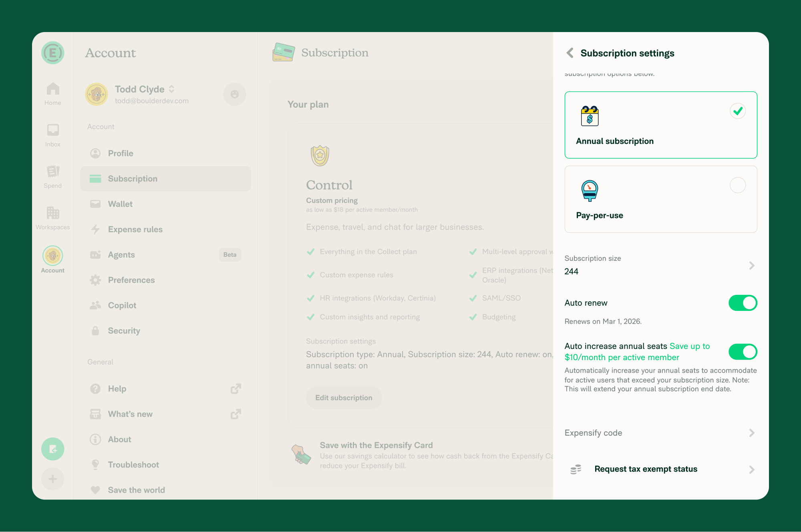Open the Expensify code row chevron
This screenshot has width=801, height=532.
pos(752,433)
